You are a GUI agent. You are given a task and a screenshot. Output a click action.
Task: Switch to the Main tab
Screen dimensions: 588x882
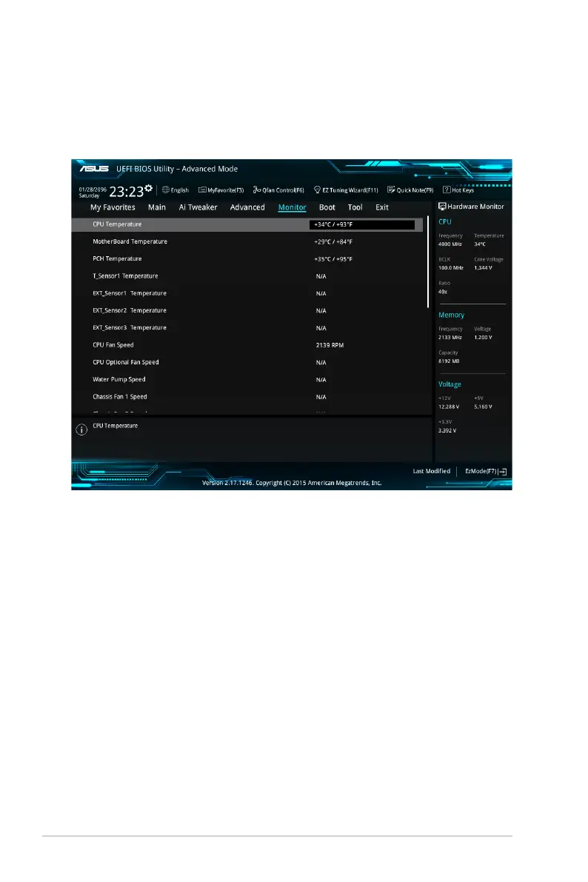tap(157, 207)
